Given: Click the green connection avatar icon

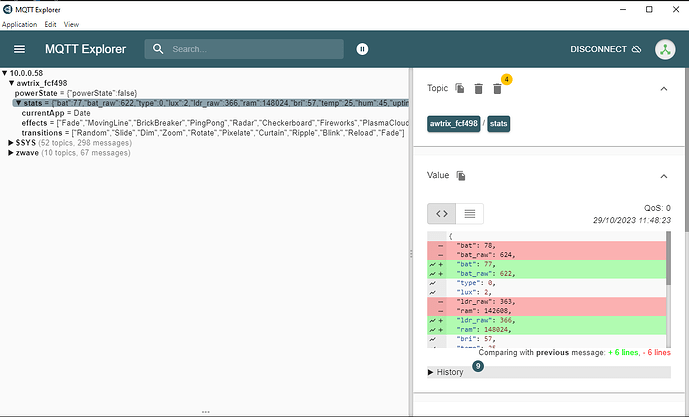Looking at the screenshot, I should pyautogui.click(x=666, y=49).
